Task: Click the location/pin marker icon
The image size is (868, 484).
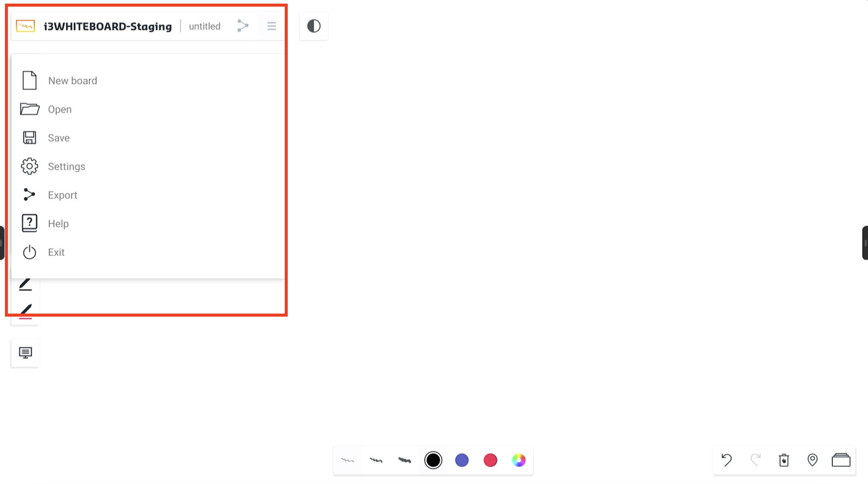Action: coord(812,460)
